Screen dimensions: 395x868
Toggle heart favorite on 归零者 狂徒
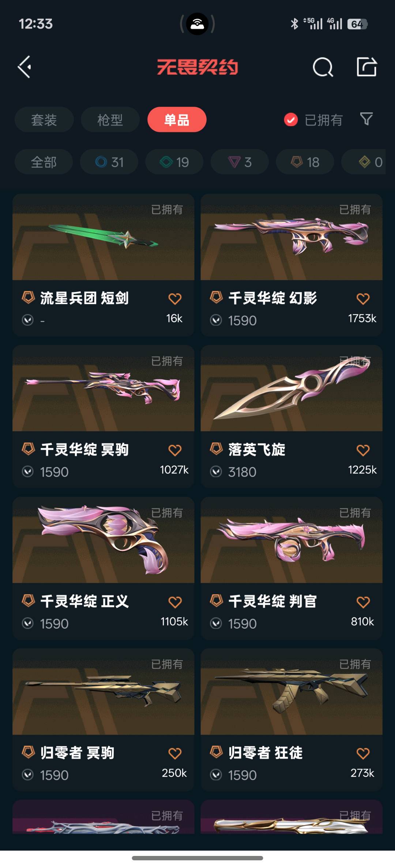[363, 753]
